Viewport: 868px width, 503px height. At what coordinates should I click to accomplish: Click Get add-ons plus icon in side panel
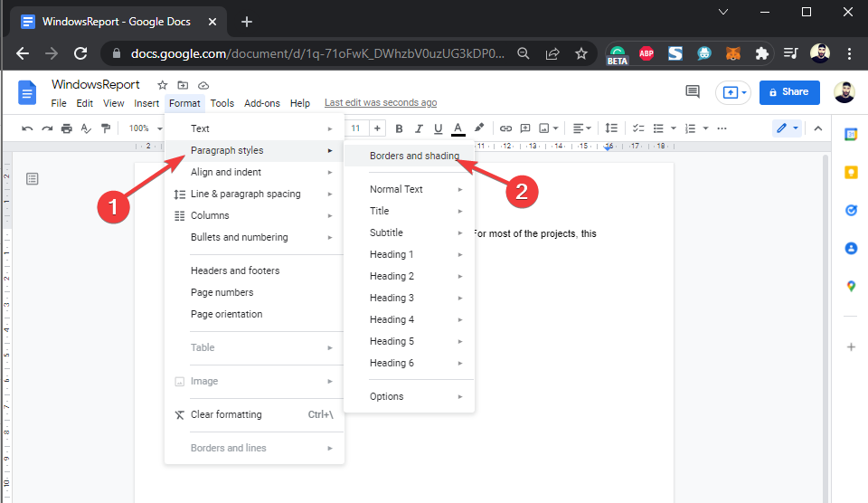[x=851, y=346]
